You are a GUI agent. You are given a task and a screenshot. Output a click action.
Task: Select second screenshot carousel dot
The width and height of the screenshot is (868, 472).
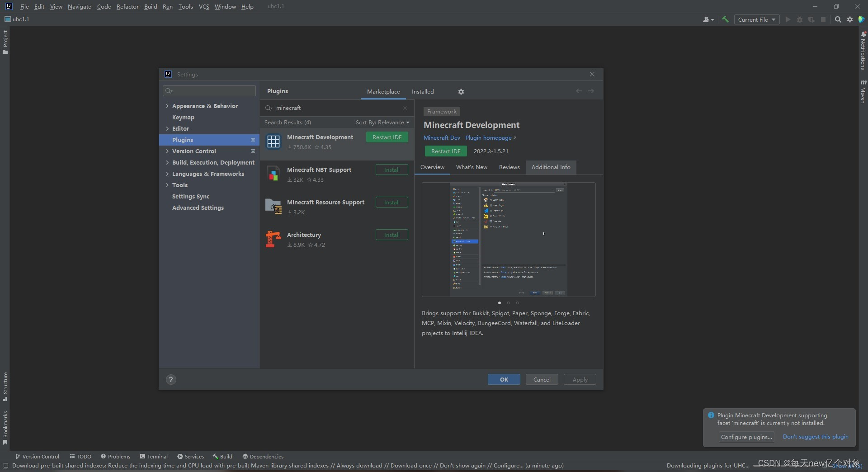coord(509,303)
